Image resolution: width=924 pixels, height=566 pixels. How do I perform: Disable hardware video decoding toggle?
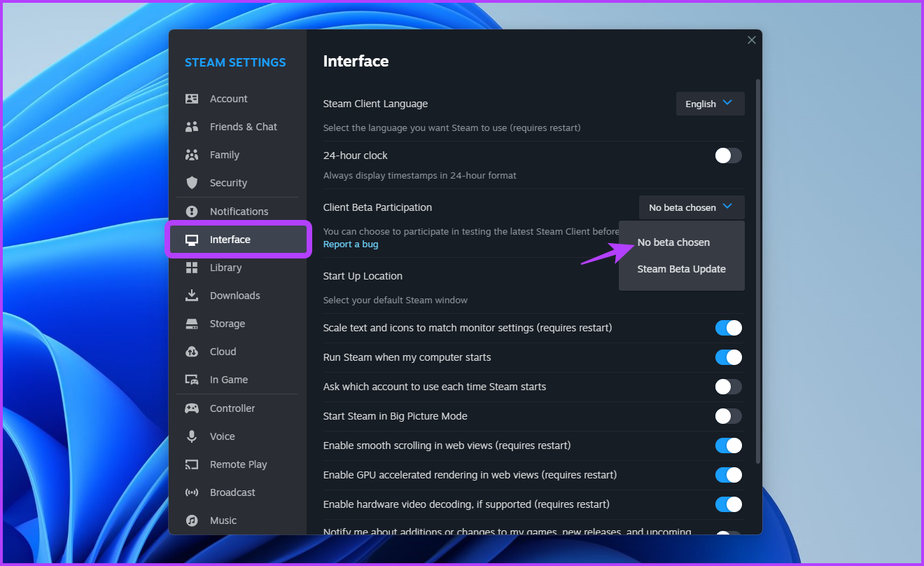pyautogui.click(x=728, y=504)
